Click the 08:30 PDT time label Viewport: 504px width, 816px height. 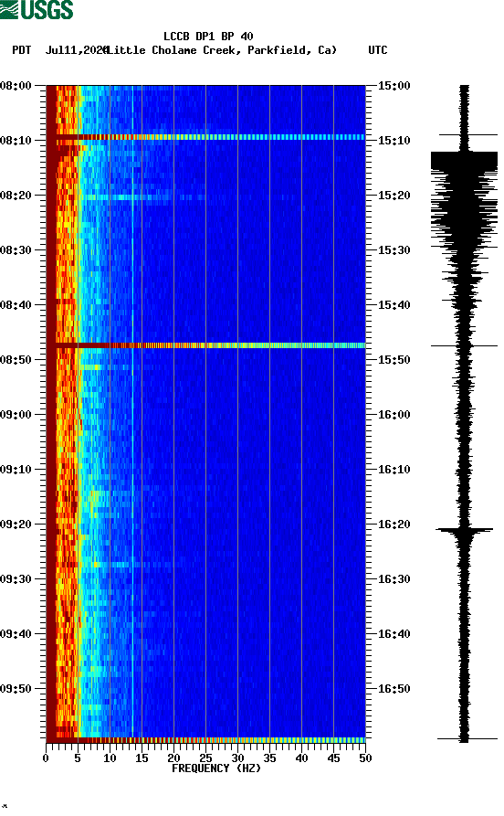(16, 249)
